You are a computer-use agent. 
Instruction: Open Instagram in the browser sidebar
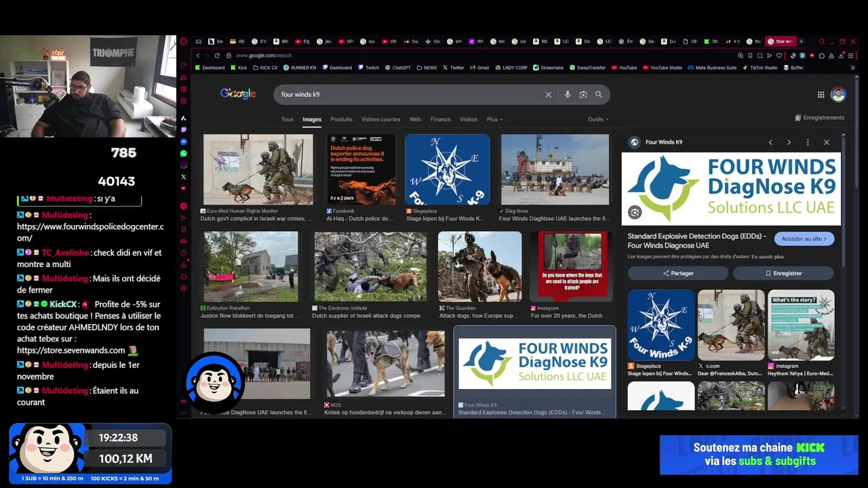pos(183,165)
